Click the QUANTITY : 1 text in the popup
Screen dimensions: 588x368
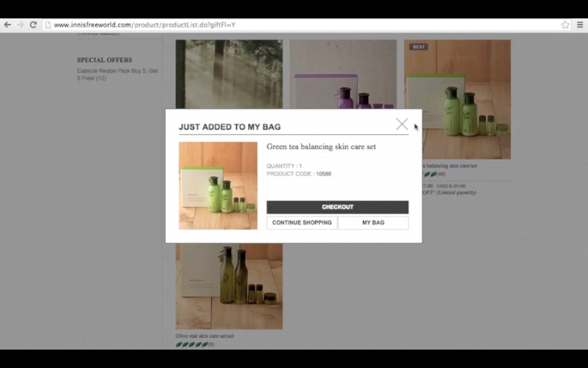tap(284, 166)
